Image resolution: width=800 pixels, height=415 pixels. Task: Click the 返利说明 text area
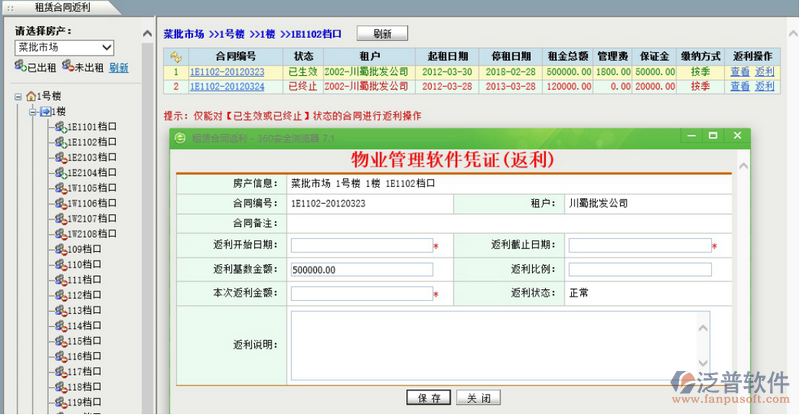pyautogui.click(x=500, y=345)
